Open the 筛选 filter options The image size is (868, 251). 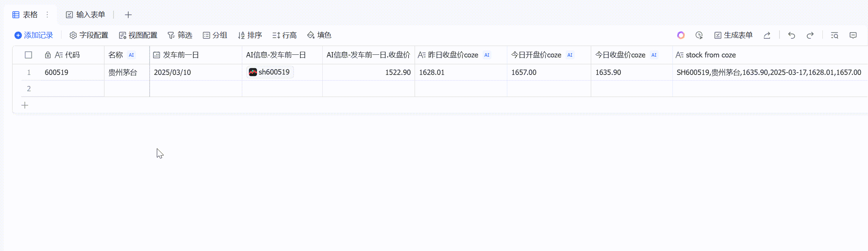(x=180, y=35)
